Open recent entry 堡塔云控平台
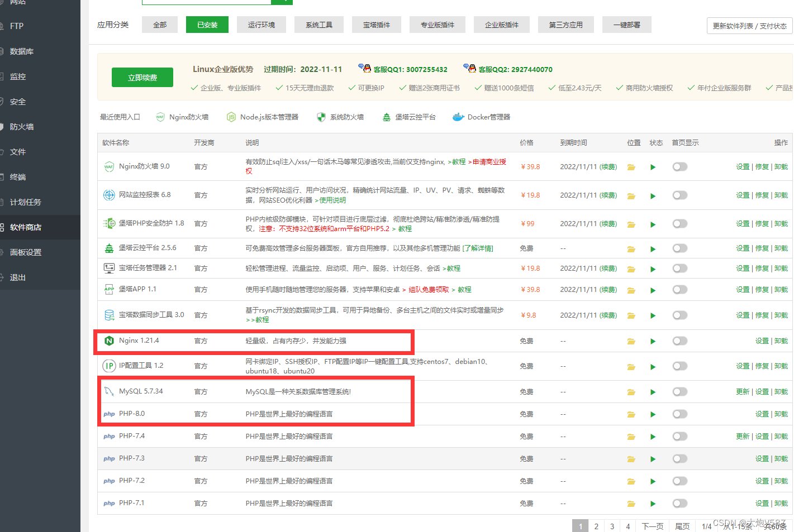 [408, 117]
